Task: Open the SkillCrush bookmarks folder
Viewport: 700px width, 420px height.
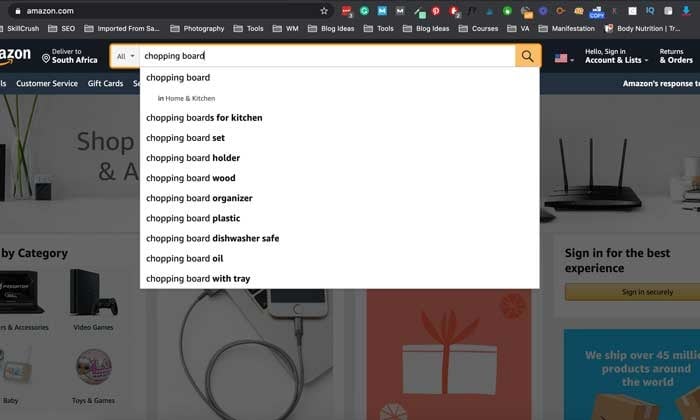Action: 20,29
